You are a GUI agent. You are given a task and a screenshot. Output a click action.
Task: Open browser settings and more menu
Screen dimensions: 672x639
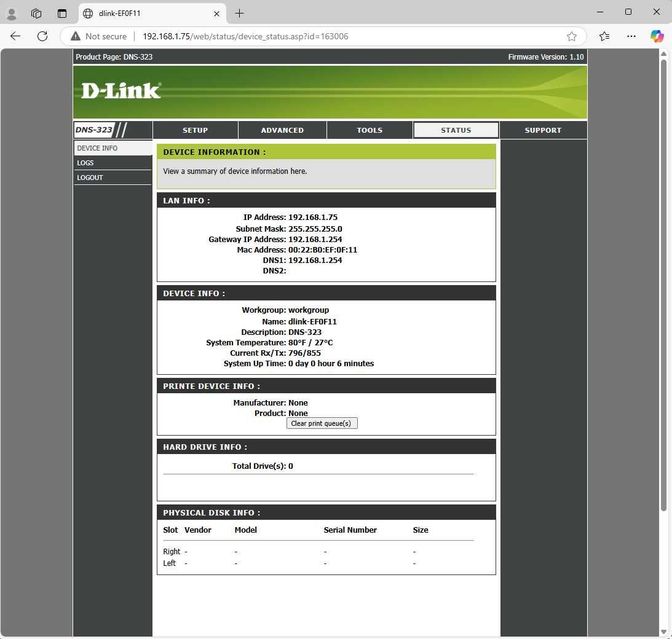point(631,36)
